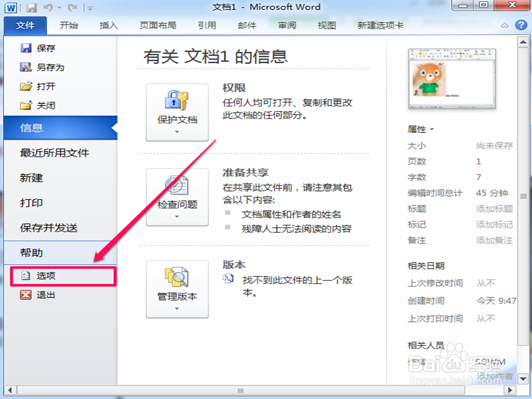Click the 管理版本 manage versions button
The height and width of the screenshot is (399, 532).
point(177,289)
